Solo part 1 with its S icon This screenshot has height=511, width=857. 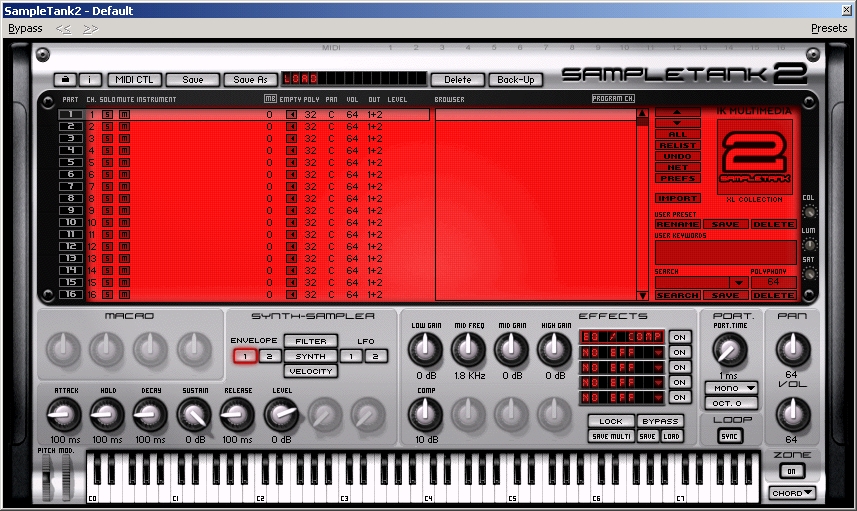point(108,115)
